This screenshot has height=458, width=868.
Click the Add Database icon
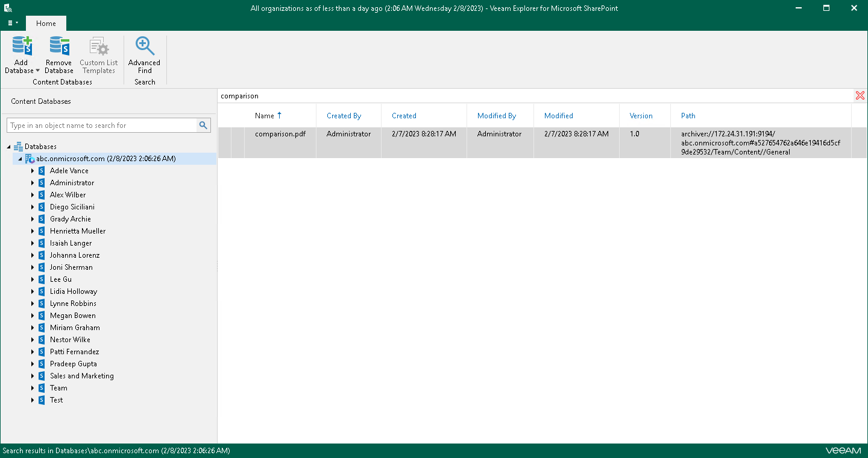[x=22, y=46]
